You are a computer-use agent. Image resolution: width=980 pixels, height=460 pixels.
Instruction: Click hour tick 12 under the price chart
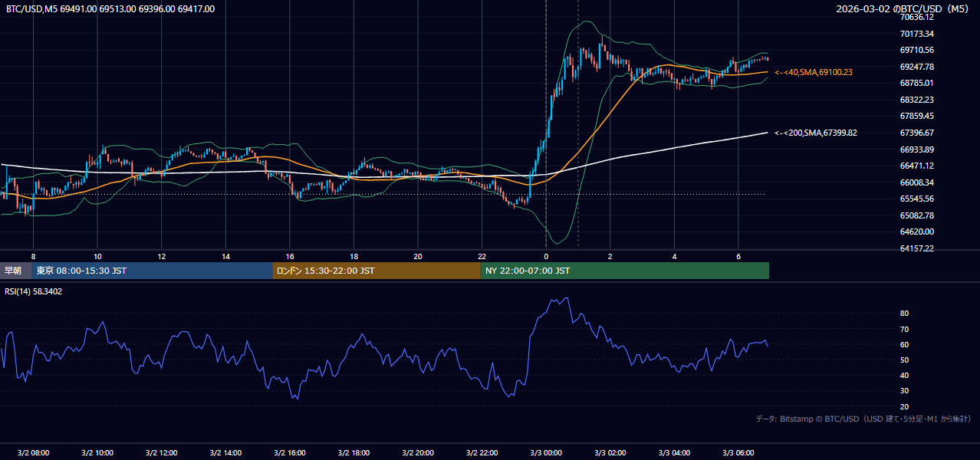coord(161,256)
